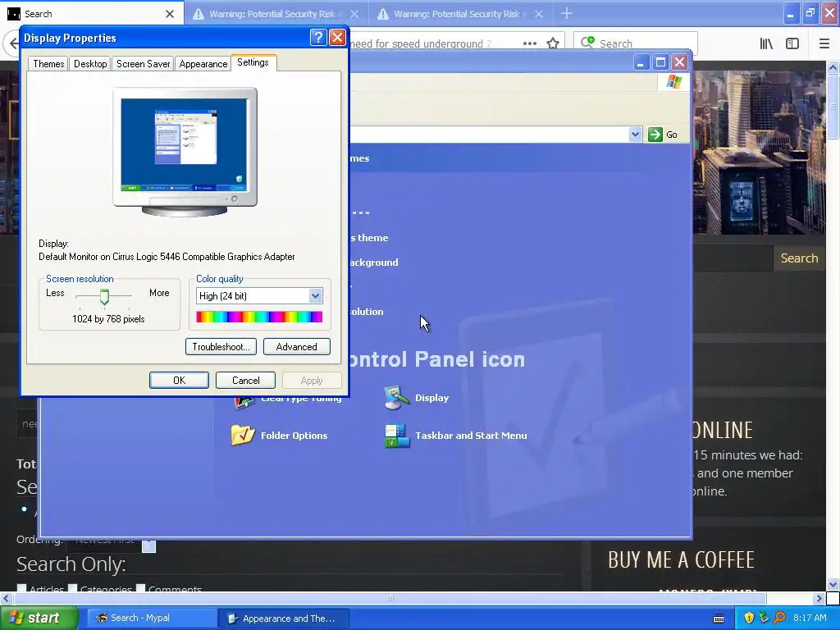Image resolution: width=840 pixels, height=630 pixels.
Task: Tick the Articles checkbox
Action: tap(22, 589)
